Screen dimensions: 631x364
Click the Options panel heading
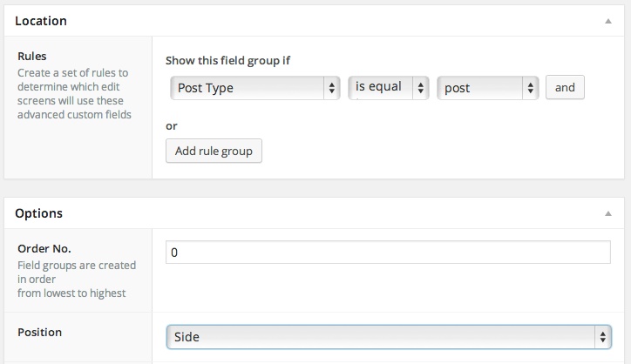coord(38,213)
